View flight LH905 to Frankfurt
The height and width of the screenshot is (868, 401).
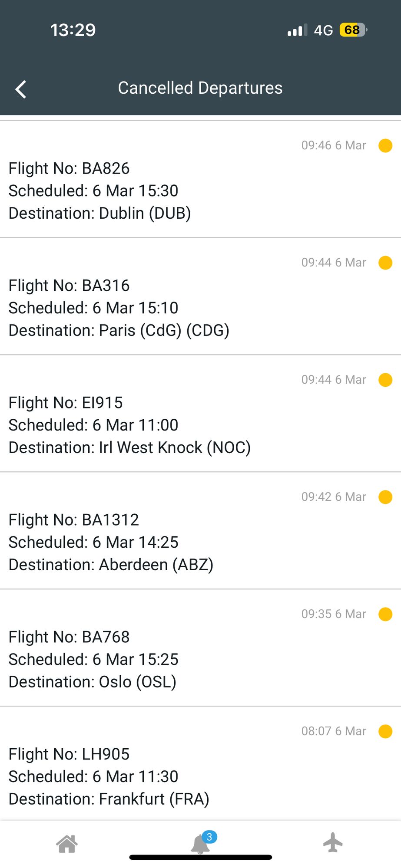200,764
